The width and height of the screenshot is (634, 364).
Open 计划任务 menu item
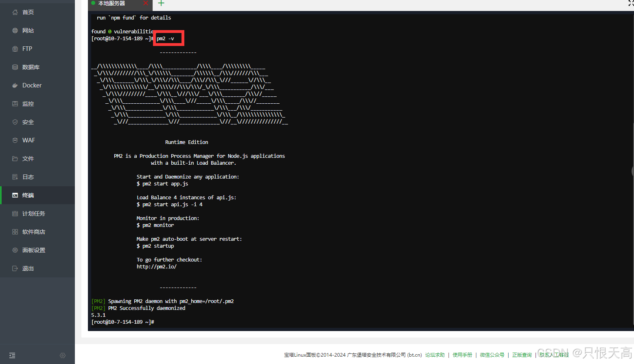pyautogui.click(x=37, y=214)
